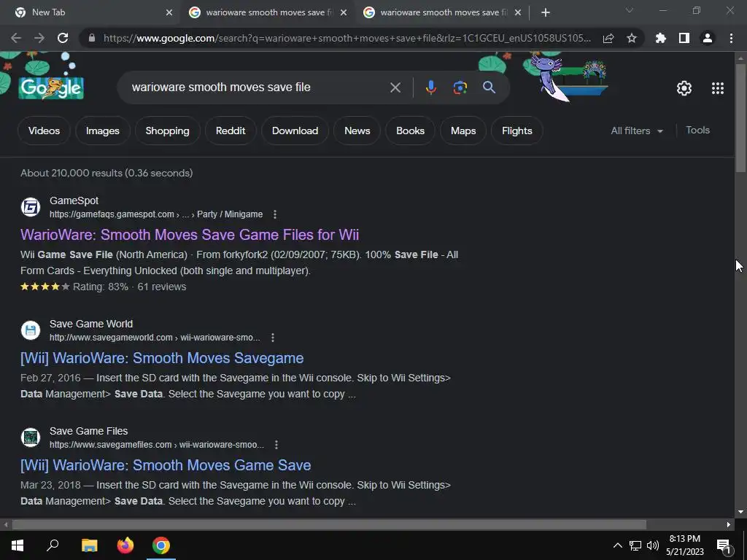Clear the search box with X
747x560 pixels.
pyautogui.click(x=395, y=87)
